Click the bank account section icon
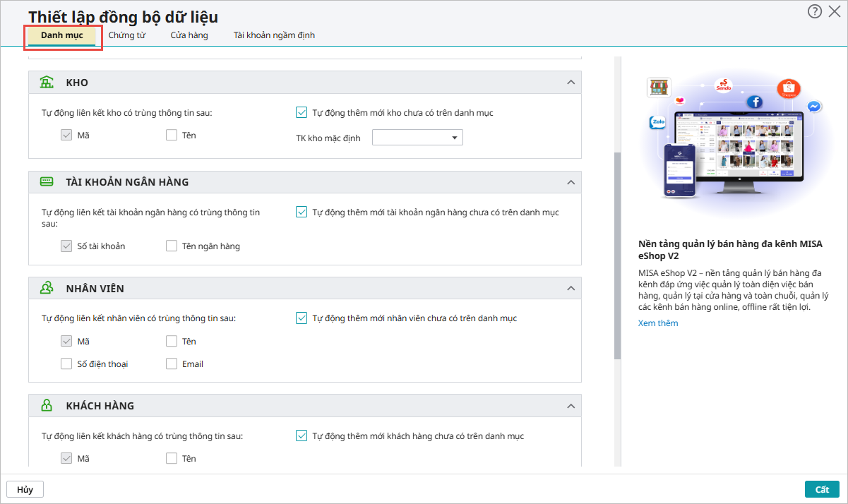Image resolution: width=848 pixels, height=504 pixels. [47, 182]
